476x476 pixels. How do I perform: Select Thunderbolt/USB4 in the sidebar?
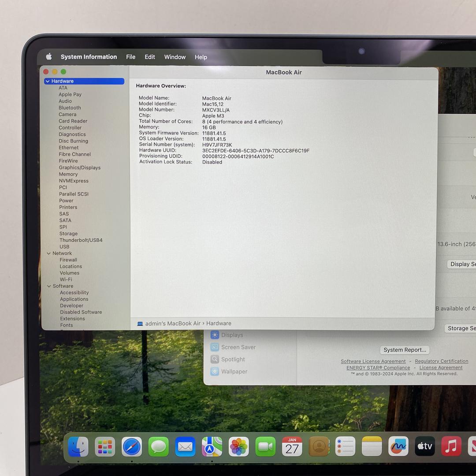81,240
